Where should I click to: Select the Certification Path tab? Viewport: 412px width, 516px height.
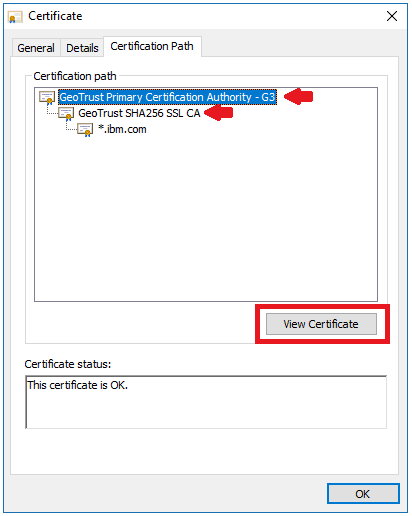(x=152, y=46)
